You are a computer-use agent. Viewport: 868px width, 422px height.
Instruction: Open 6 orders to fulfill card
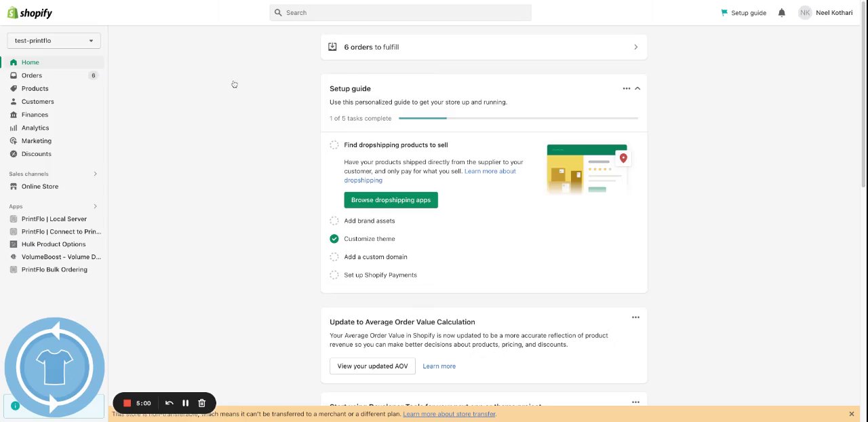tap(484, 47)
